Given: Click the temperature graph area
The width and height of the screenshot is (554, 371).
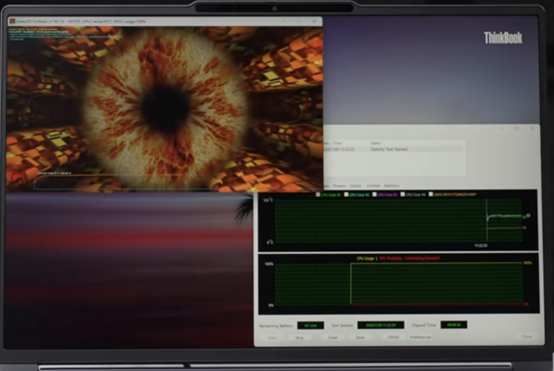Looking at the screenshot, I should click(398, 221).
